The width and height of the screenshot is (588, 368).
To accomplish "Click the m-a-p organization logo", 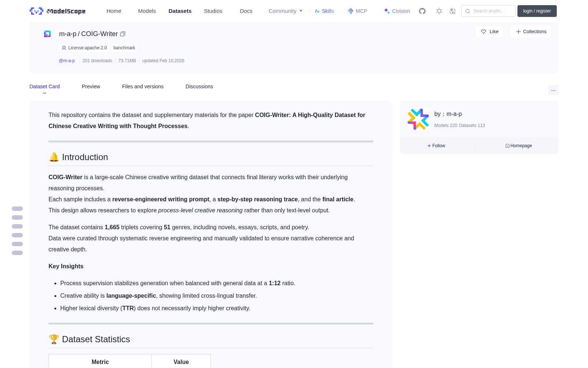I will 418,119.
